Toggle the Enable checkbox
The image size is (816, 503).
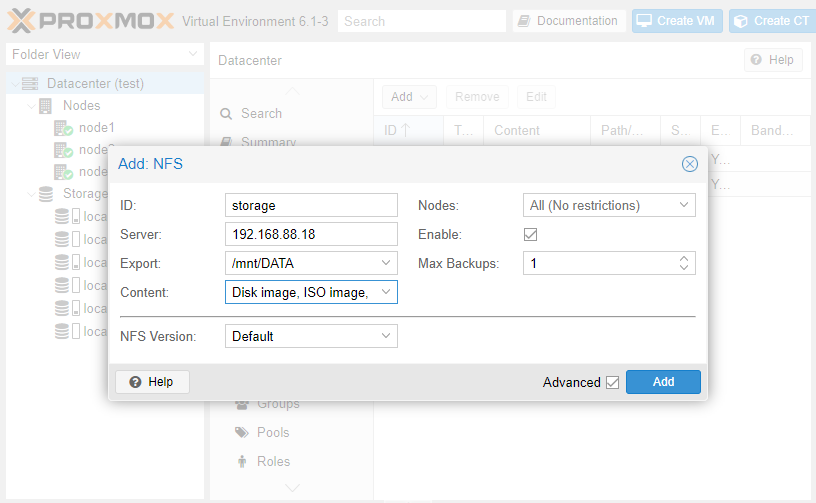[531, 234]
